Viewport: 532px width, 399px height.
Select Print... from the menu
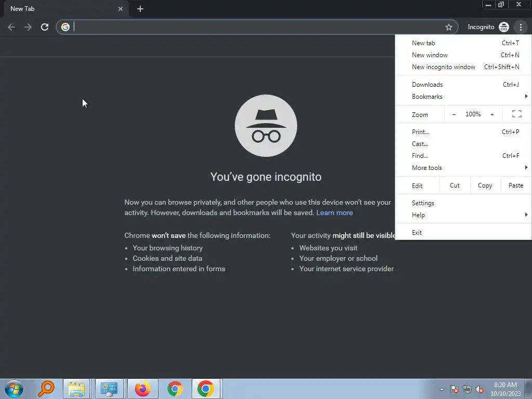click(x=463, y=132)
